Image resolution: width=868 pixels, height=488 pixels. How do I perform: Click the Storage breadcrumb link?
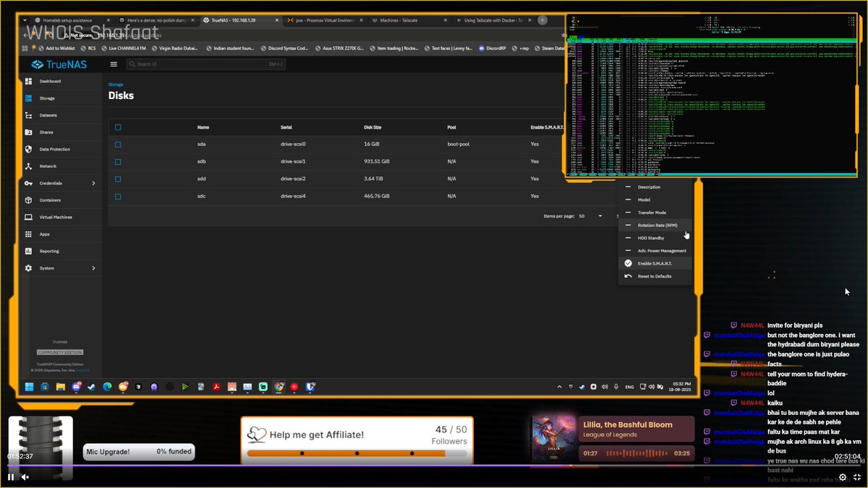(x=116, y=85)
